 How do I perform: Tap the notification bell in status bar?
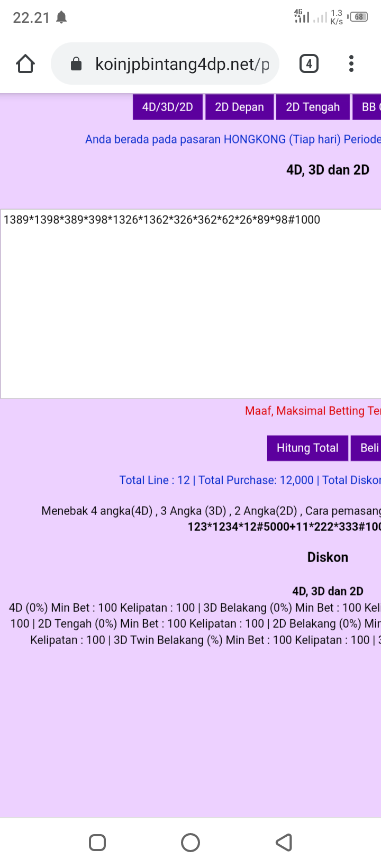point(62,17)
